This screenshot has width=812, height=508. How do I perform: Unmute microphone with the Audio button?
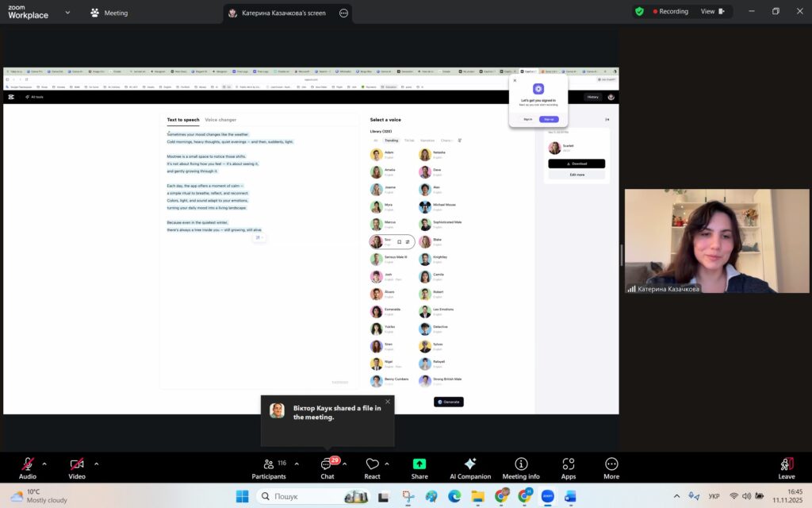28,465
